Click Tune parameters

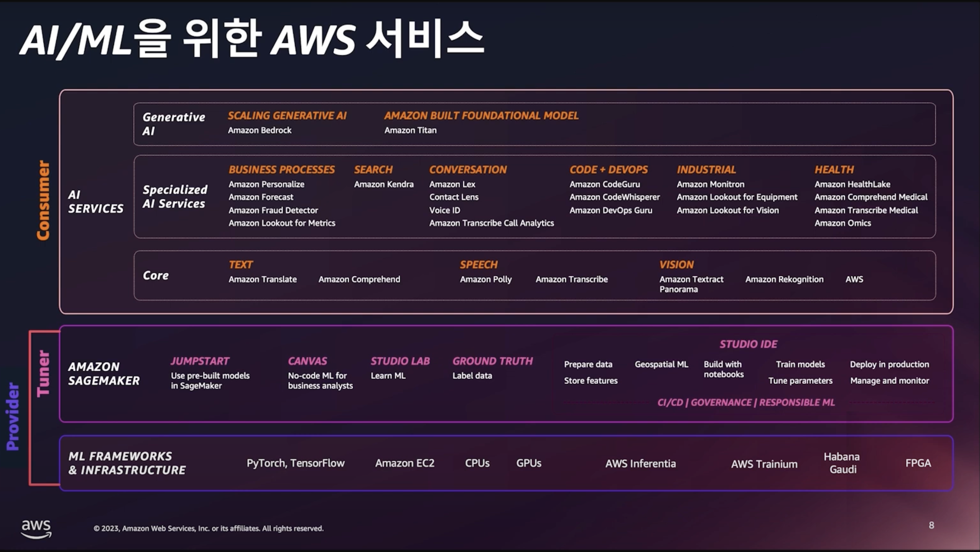(800, 380)
